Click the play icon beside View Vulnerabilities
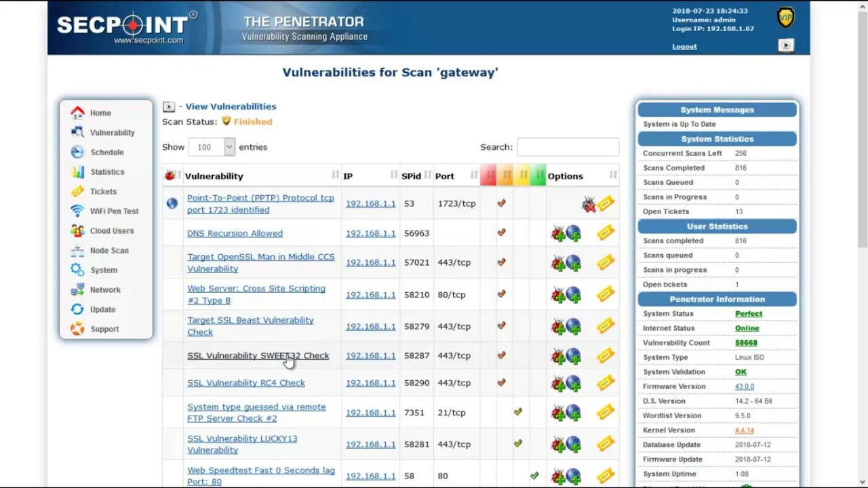 pyautogui.click(x=169, y=106)
